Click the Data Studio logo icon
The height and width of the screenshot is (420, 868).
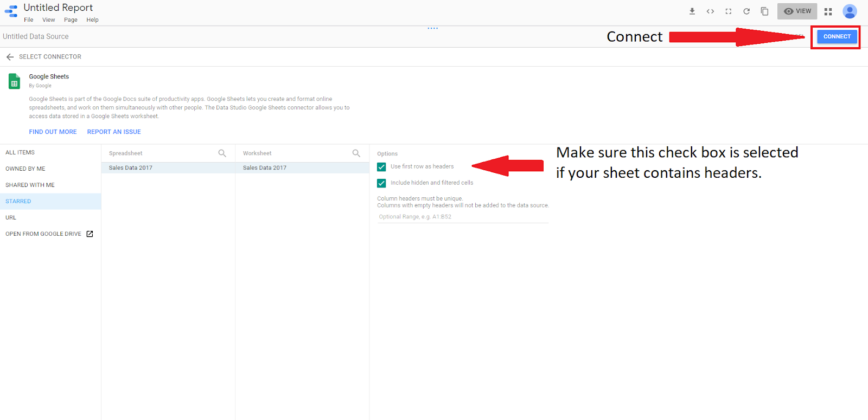pos(11,11)
